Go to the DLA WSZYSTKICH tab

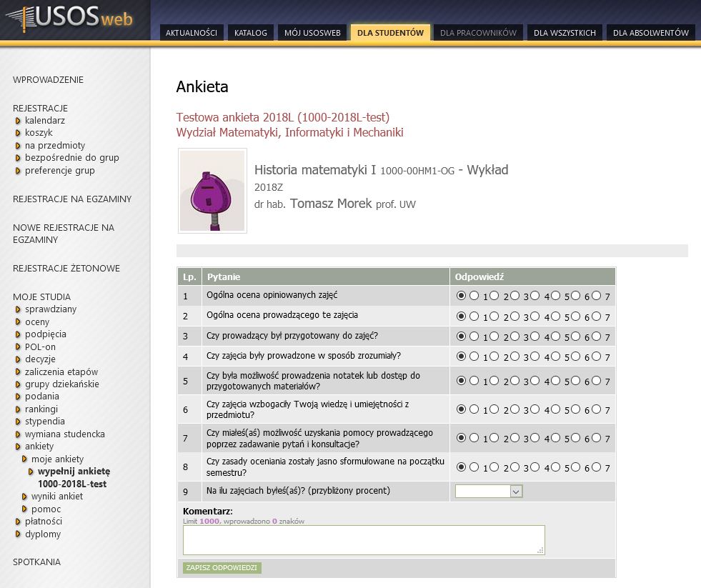(565, 33)
